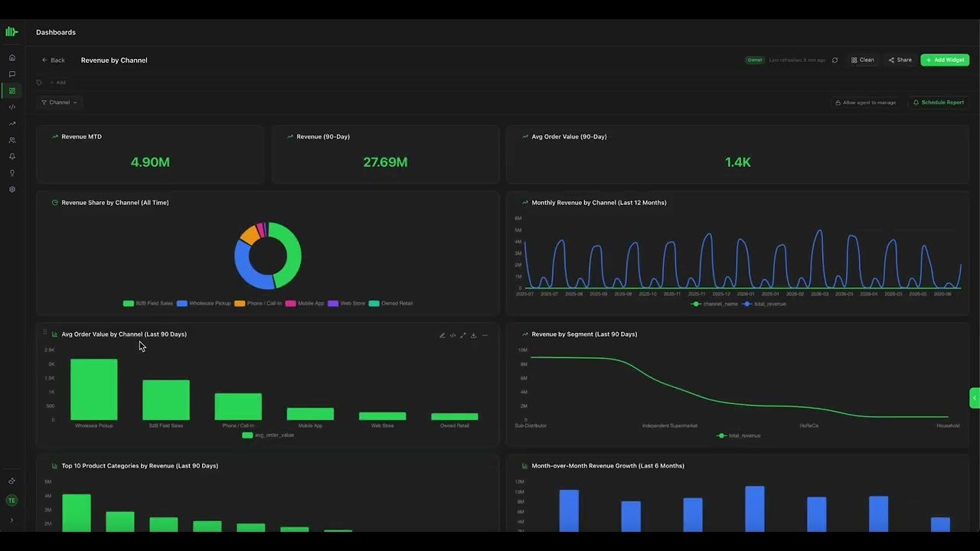Open the TE user avatar

[11, 500]
